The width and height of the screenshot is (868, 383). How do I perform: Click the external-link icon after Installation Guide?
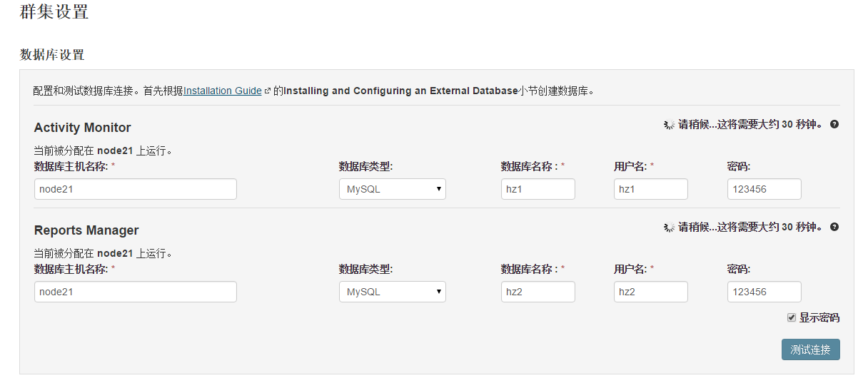[268, 91]
